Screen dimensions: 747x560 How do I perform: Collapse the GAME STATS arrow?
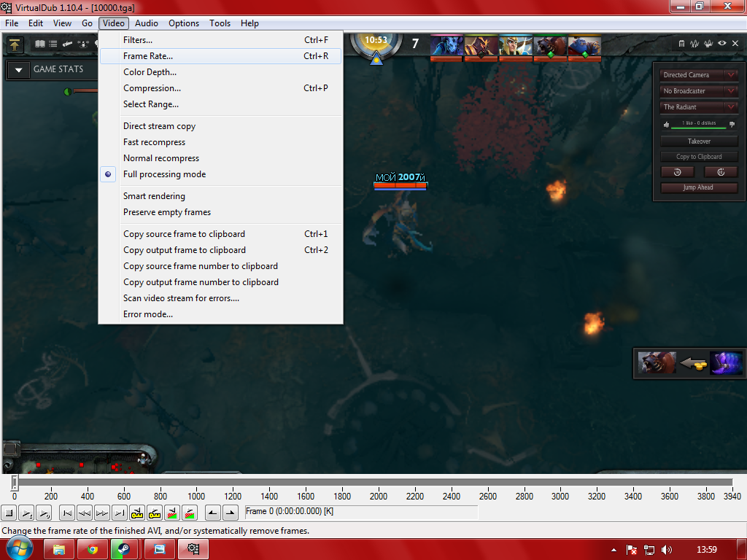point(18,69)
